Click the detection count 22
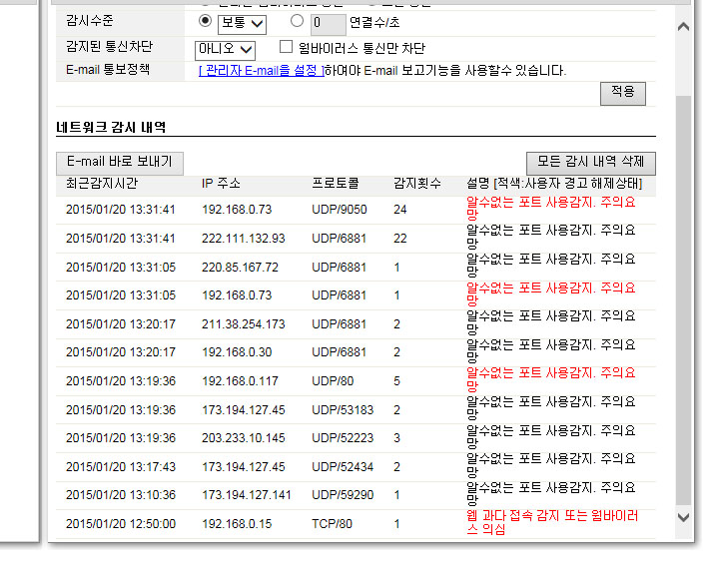This screenshot has height=578, width=728. pos(400,239)
